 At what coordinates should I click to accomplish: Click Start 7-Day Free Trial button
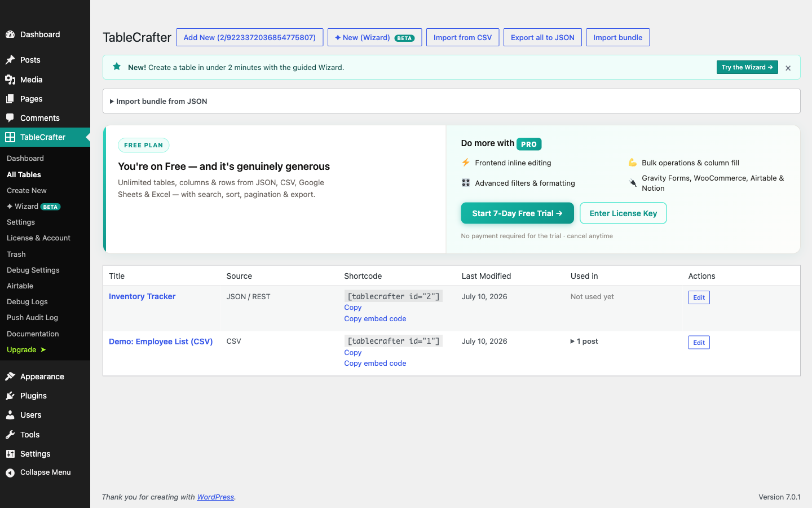pyautogui.click(x=517, y=213)
